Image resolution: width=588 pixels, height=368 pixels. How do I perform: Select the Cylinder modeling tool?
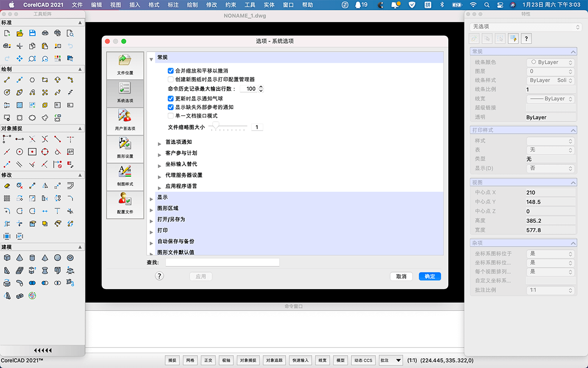point(32,257)
